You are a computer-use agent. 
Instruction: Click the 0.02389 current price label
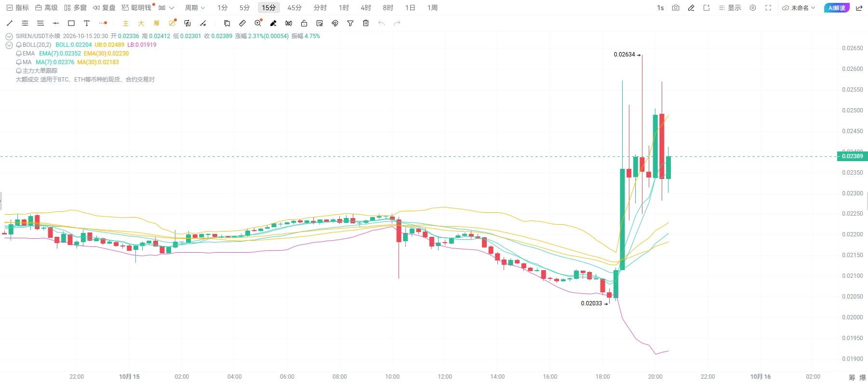(853, 156)
